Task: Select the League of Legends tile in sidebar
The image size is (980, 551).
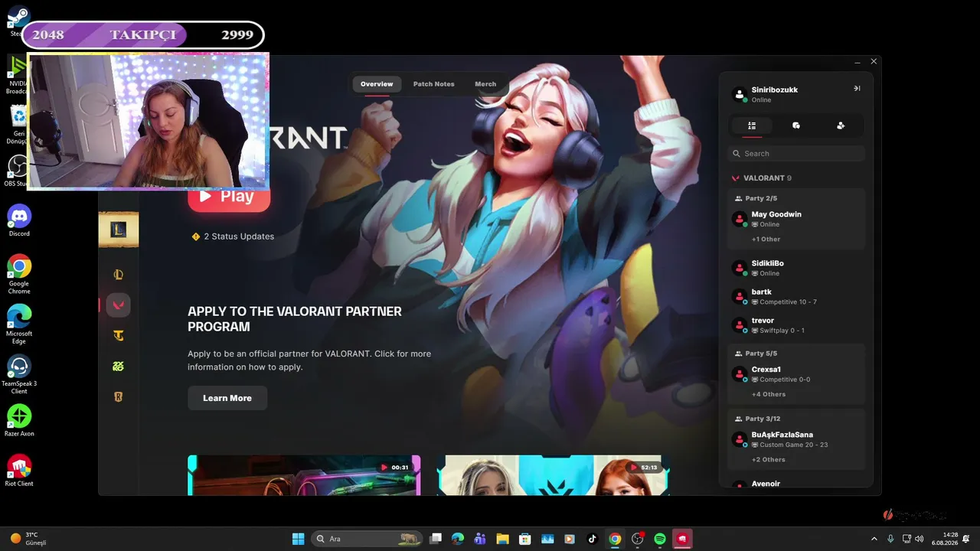Action: coord(119,230)
